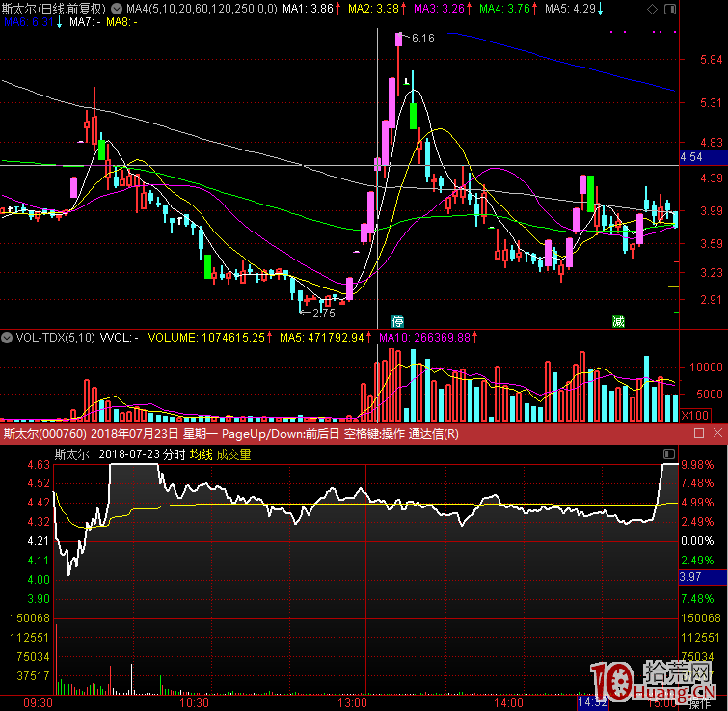Click the diamond icon at chart top-right
Viewport: 728px width, 711px height.
tap(653, 9)
